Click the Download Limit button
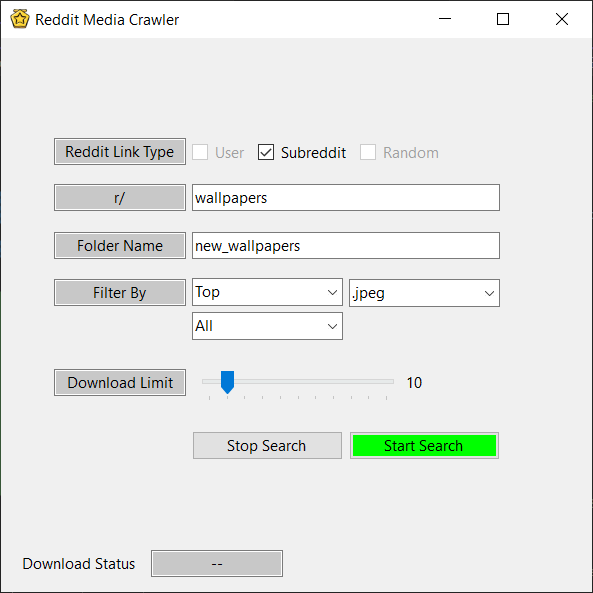Image resolution: width=593 pixels, height=593 pixels. 120,383
